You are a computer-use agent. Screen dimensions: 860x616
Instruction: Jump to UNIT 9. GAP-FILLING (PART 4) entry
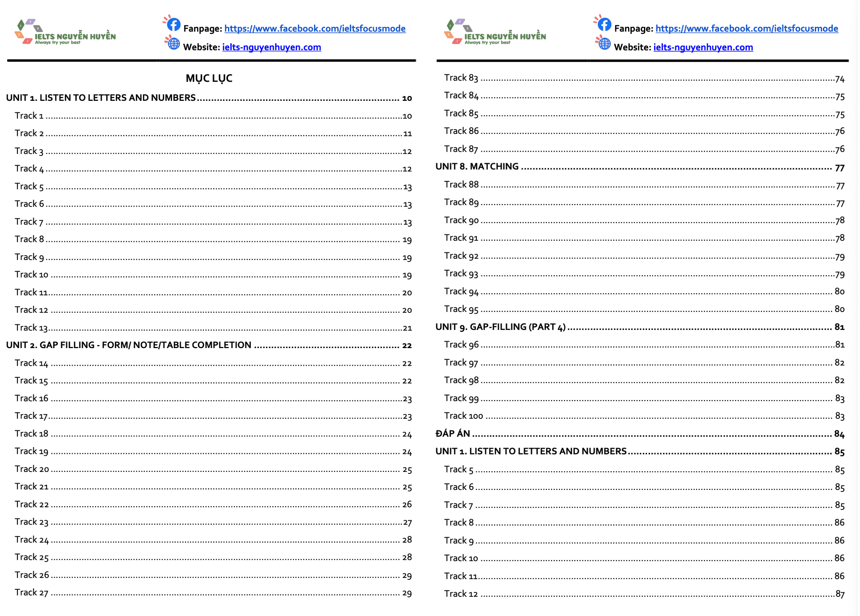[x=640, y=327]
